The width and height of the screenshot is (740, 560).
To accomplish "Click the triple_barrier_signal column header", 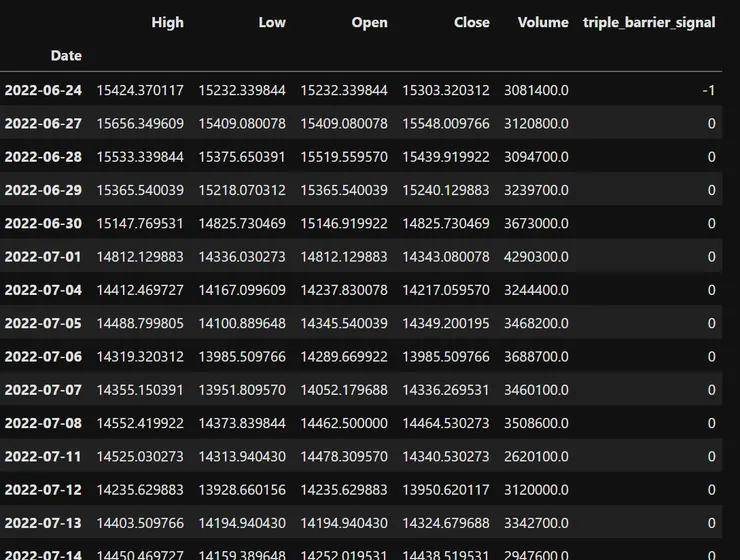I will point(649,23).
